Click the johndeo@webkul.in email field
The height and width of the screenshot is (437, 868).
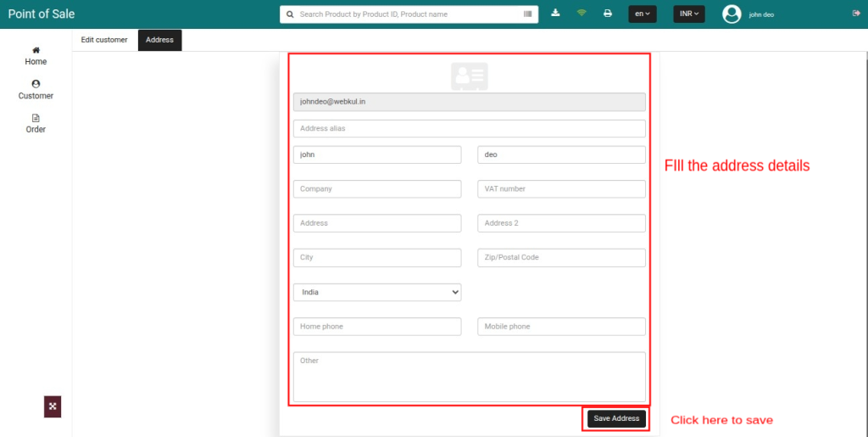[470, 102]
